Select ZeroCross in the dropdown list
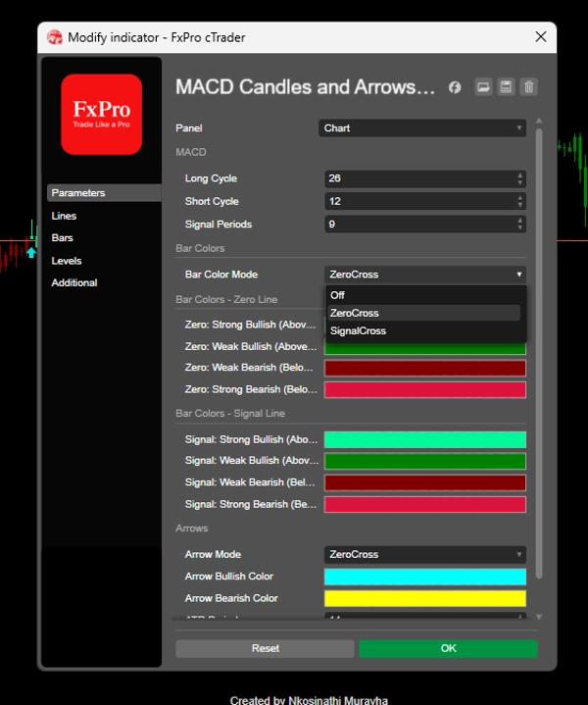Screen dimensions: 588x705 (x=424, y=313)
